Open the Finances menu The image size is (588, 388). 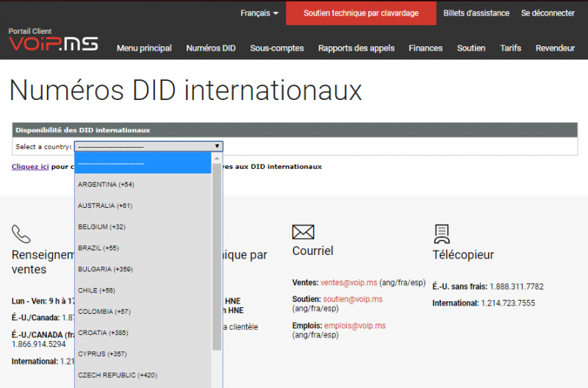pos(426,48)
